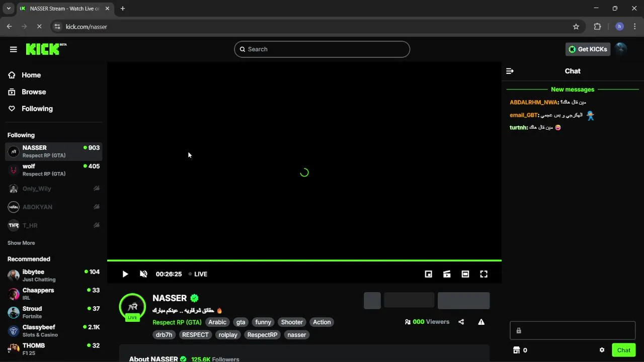Click Get KICKs button
Image resolution: width=644 pixels, height=362 pixels.
(x=588, y=49)
